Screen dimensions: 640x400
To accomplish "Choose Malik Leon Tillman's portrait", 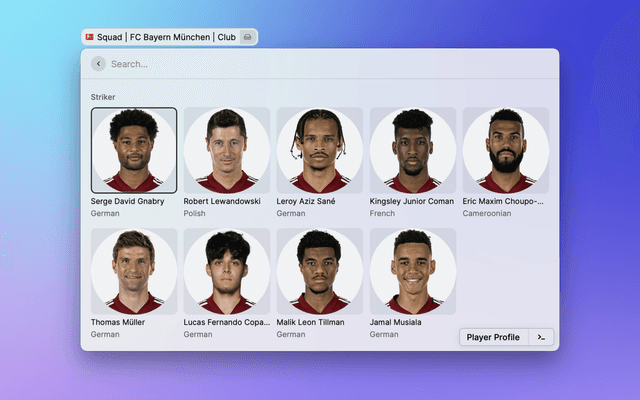I will [320, 271].
